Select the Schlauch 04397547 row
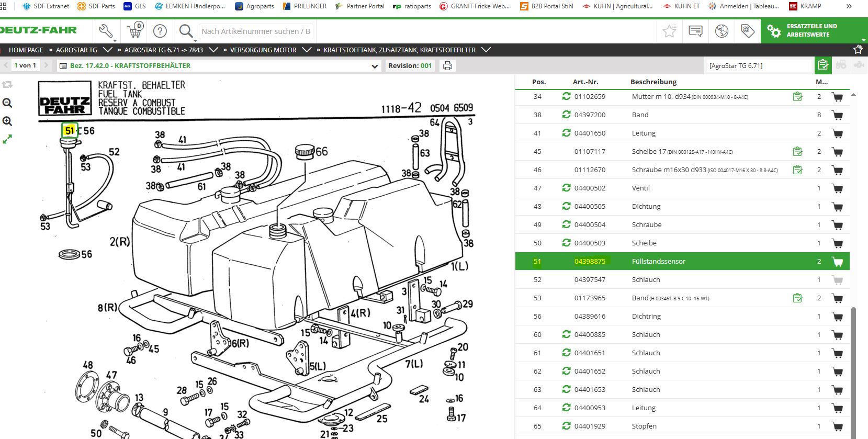 tap(682, 280)
